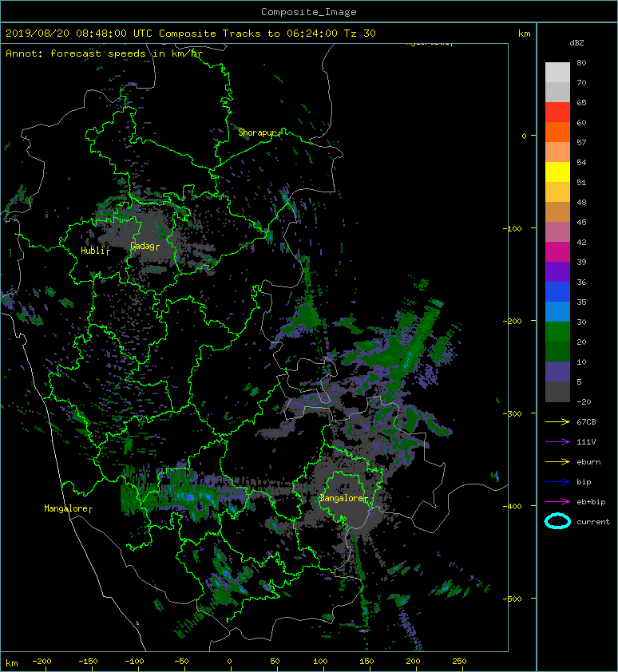The height and width of the screenshot is (672, 618).
Task: Click the -300 label on the y-axis
Action: click(513, 413)
